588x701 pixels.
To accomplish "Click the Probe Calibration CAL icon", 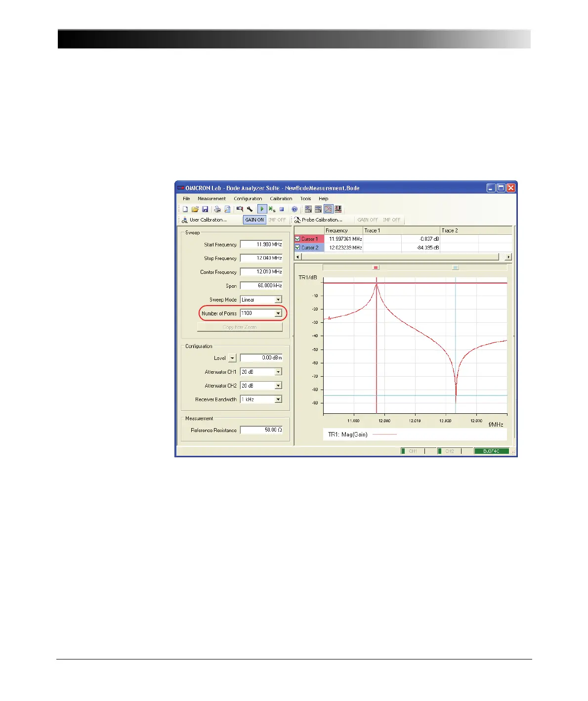I will coord(297,220).
